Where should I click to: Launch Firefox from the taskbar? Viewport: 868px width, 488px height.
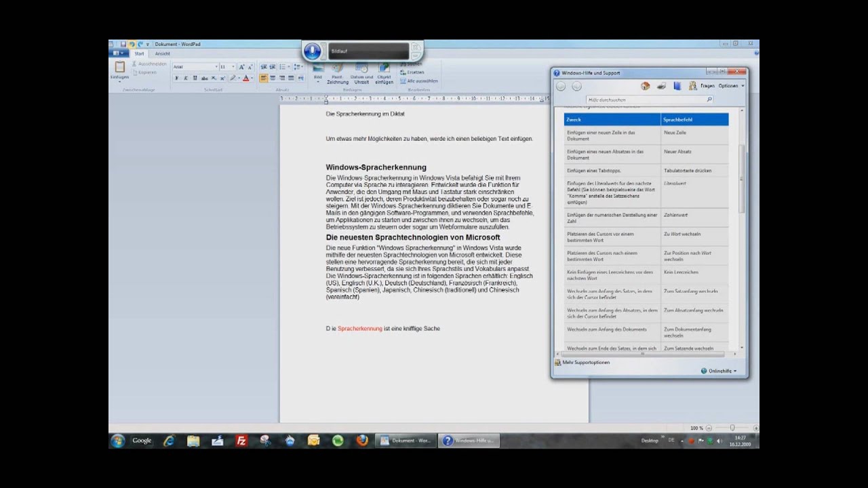[x=362, y=441]
